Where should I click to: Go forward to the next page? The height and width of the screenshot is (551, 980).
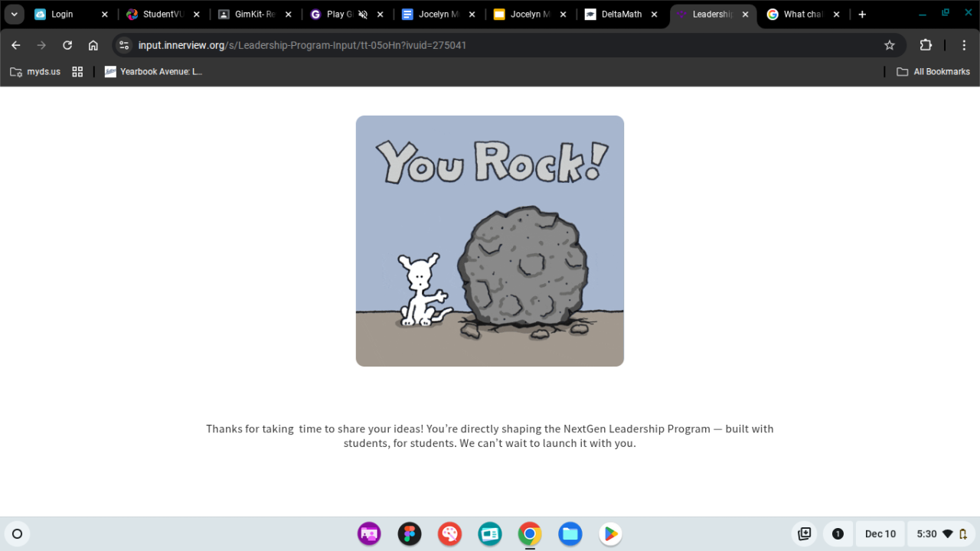click(41, 45)
